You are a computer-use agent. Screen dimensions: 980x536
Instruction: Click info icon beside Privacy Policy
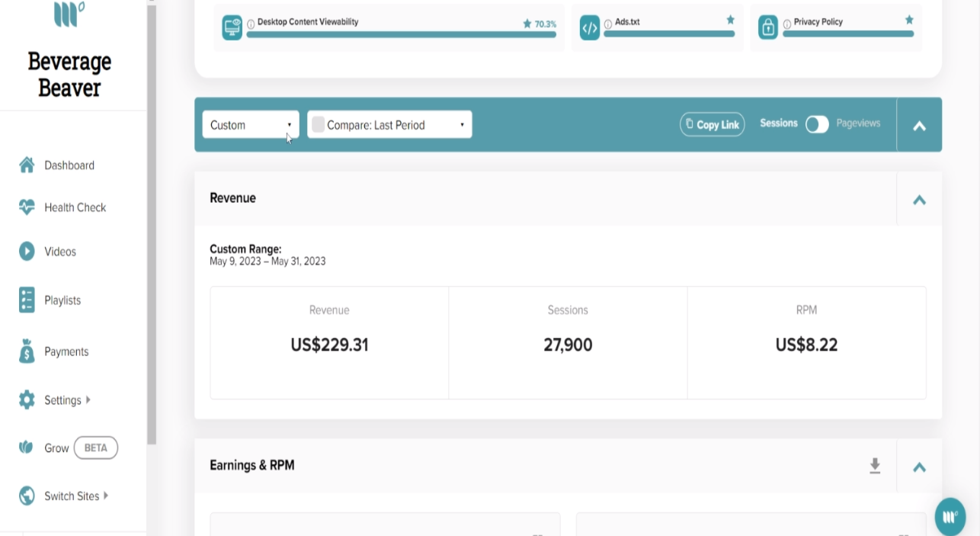tap(787, 24)
